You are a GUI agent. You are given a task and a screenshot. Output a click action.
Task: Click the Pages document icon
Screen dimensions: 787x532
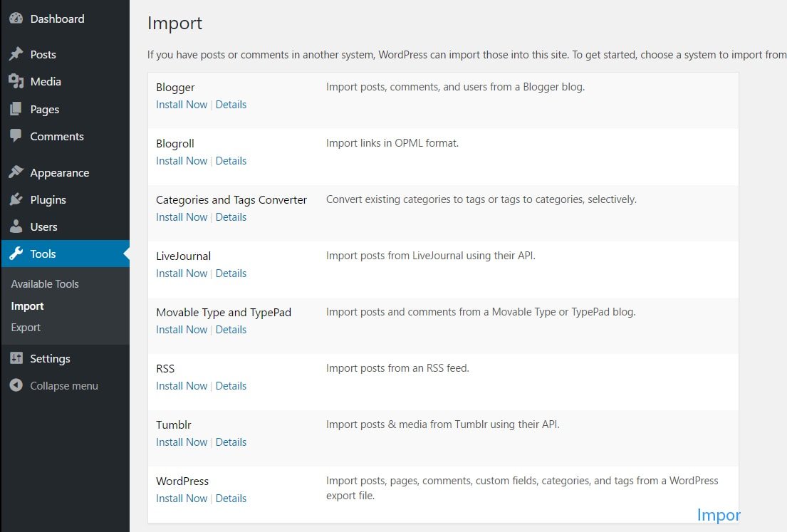(17, 109)
